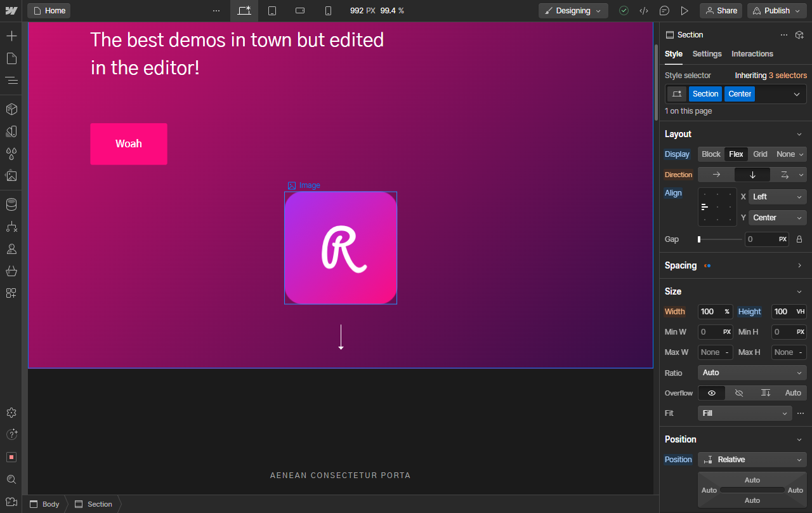Open the Designing mode dropdown
The image size is (812, 513).
click(573, 10)
